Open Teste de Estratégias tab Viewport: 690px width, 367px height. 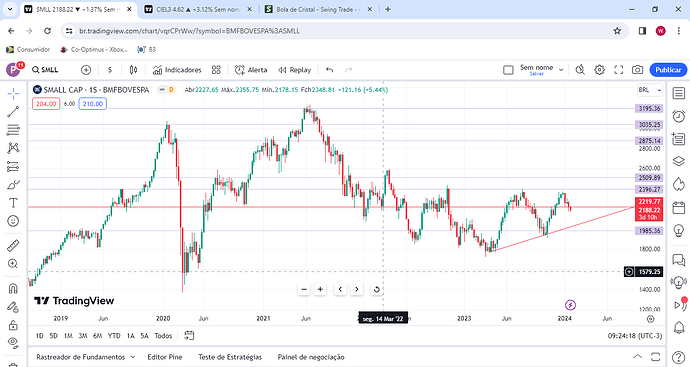(230, 357)
